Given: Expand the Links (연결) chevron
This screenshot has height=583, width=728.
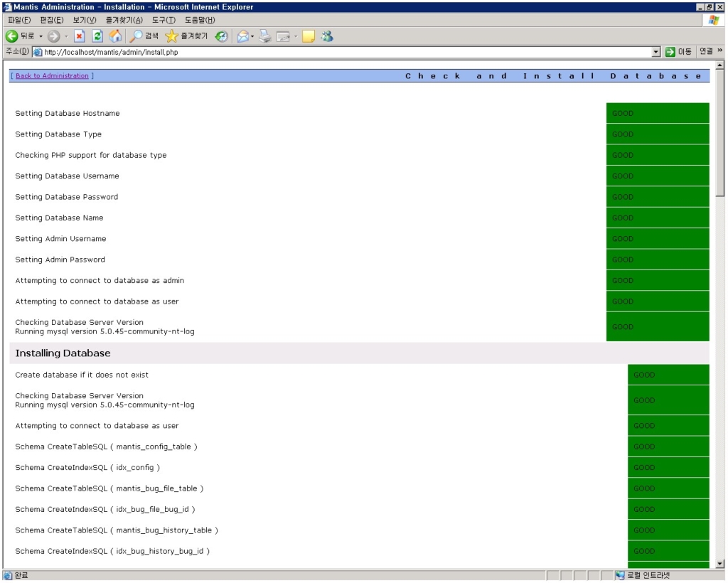Looking at the screenshot, I should pyautogui.click(x=719, y=50).
